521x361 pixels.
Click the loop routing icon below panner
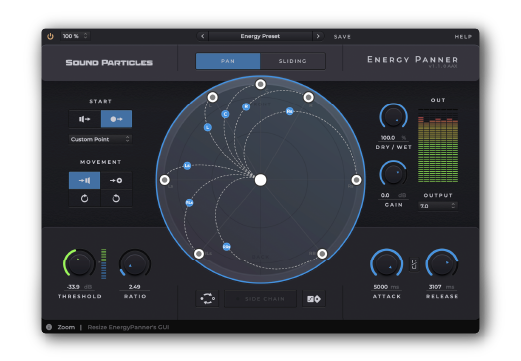[207, 299]
